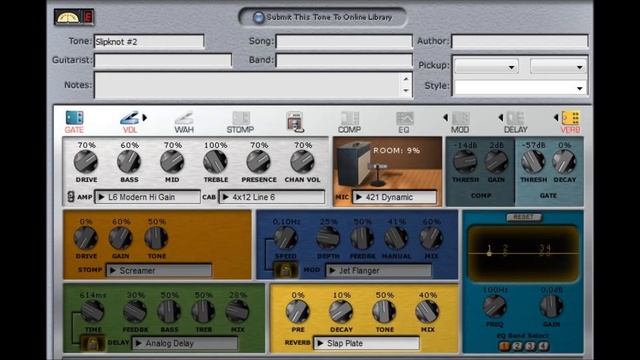
Task: Move VOL pedal using right arrow
Action: click(144, 118)
